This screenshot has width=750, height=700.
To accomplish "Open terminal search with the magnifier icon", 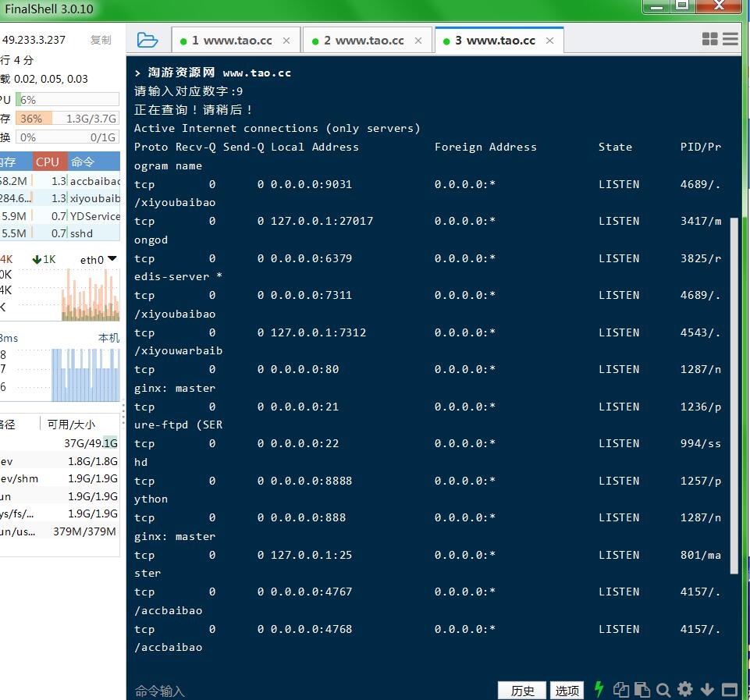I will 663,689.
